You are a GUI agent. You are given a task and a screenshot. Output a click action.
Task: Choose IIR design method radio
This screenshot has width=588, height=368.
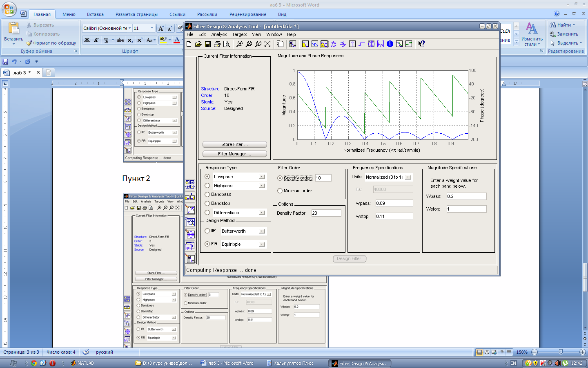point(207,231)
